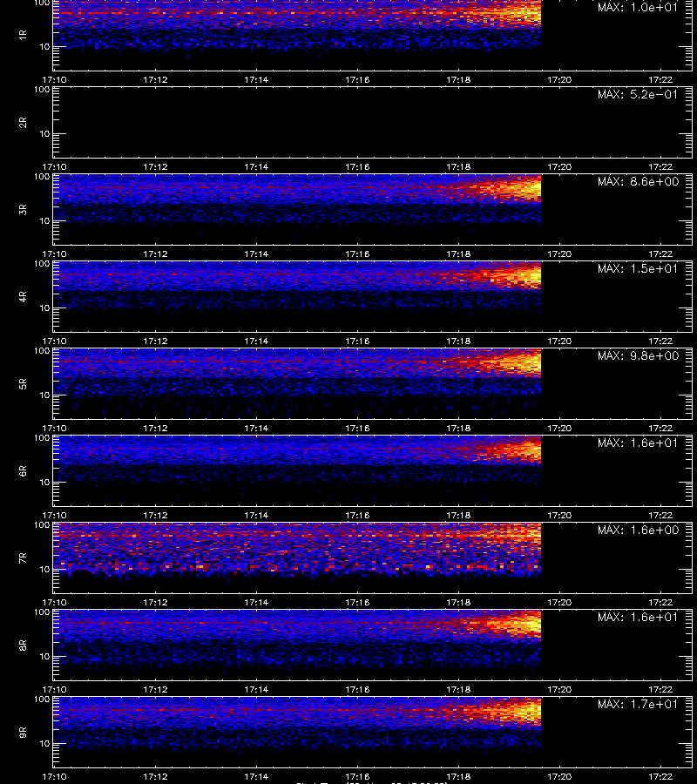697x784 pixels.
Task: Select the 3R y-axis panel label
Action: tap(23, 209)
